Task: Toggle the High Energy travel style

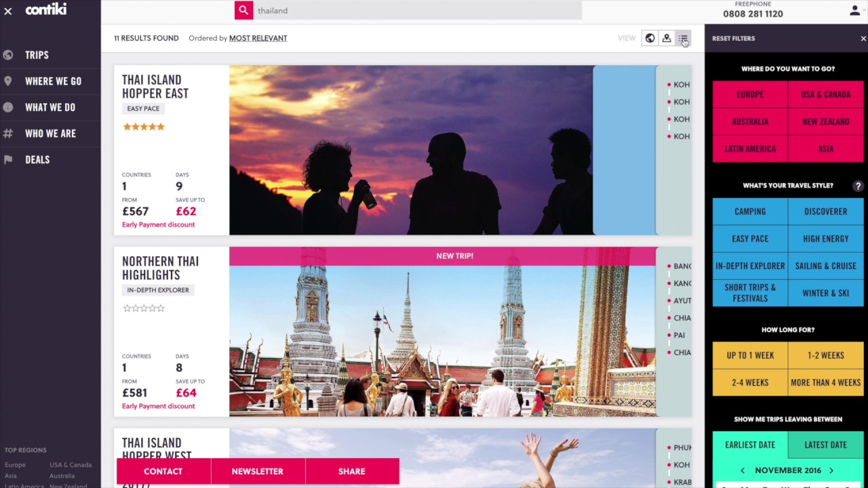Action: tap(826, 239)
